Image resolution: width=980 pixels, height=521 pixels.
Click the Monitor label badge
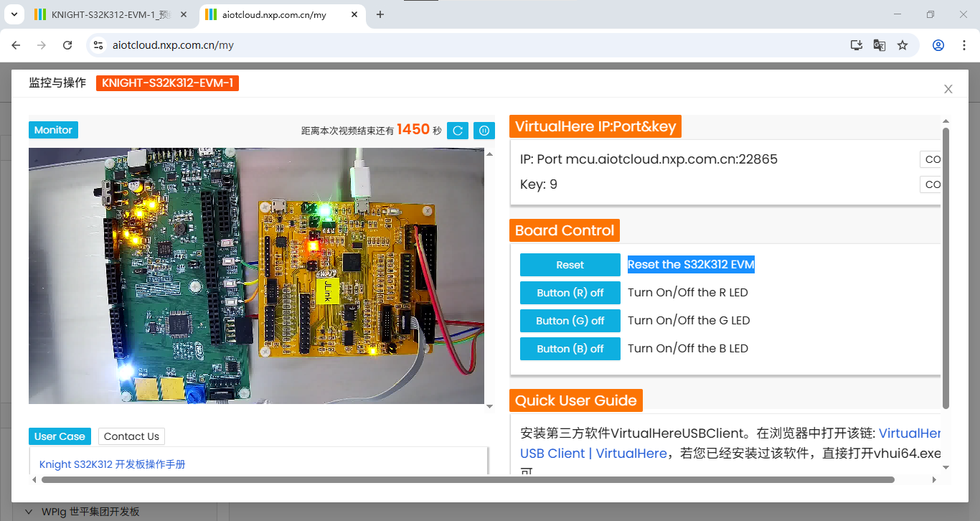[53, 130]
